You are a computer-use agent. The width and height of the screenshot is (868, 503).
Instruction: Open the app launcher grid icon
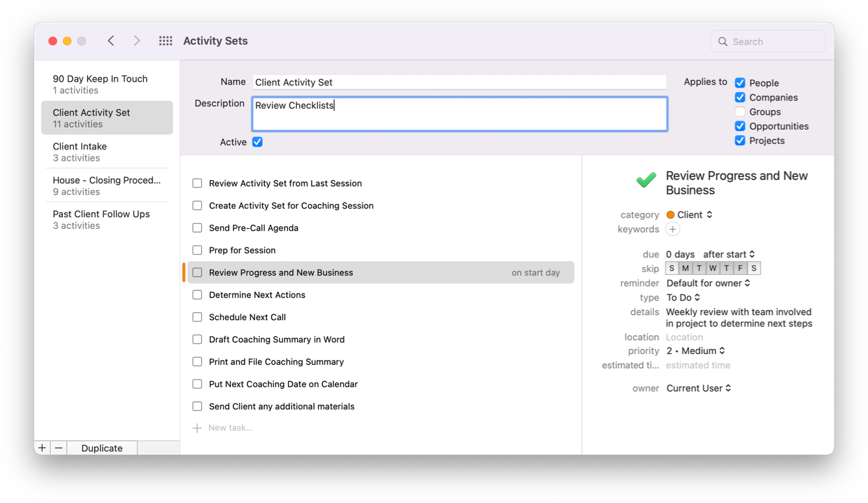[165, 40]
